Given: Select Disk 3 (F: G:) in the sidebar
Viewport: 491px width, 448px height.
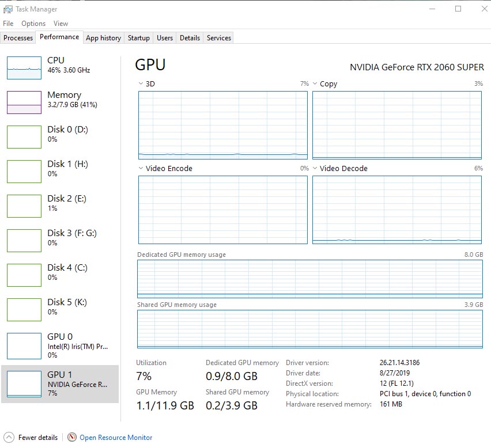Looking at the screenshot, I should (x=60, y=241).
